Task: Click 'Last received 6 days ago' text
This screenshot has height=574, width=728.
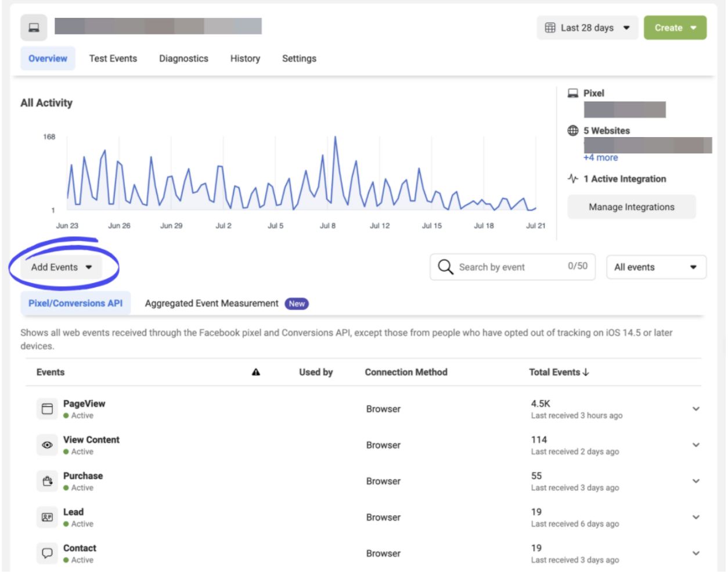Action: [x=575, y=523]
